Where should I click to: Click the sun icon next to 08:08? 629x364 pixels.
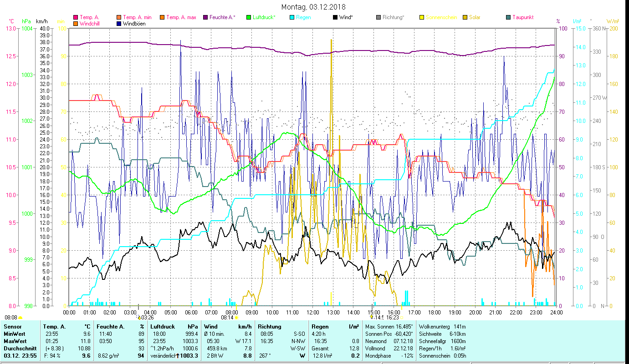(x=20, y=318)
